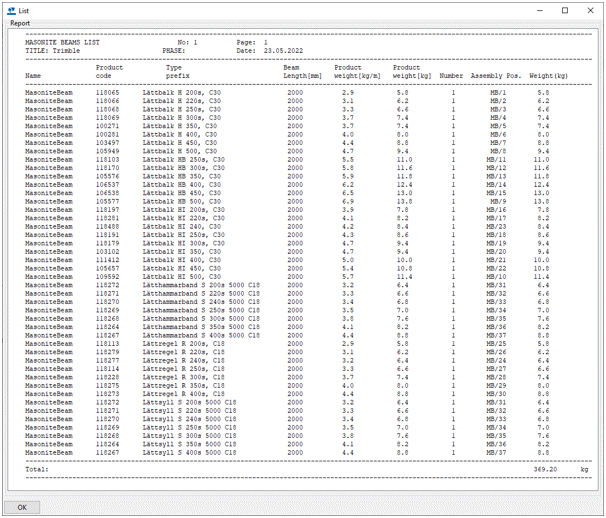This screenshot has height=518, width=606.
Task: Click 'Lättbalk HI 240, C30' type
Action: [x=182, y=227]
